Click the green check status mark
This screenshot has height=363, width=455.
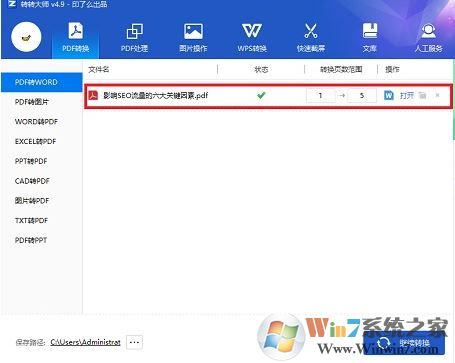[261, 95]
